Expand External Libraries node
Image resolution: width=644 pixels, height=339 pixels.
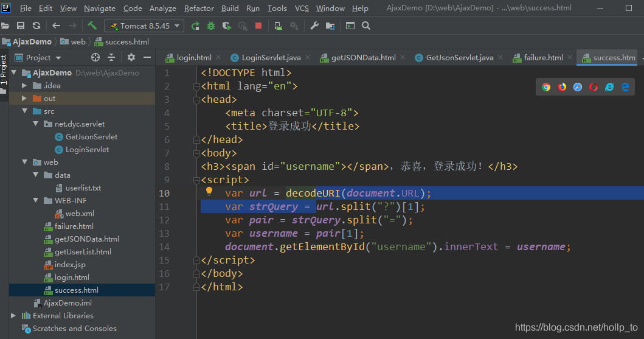13,316
